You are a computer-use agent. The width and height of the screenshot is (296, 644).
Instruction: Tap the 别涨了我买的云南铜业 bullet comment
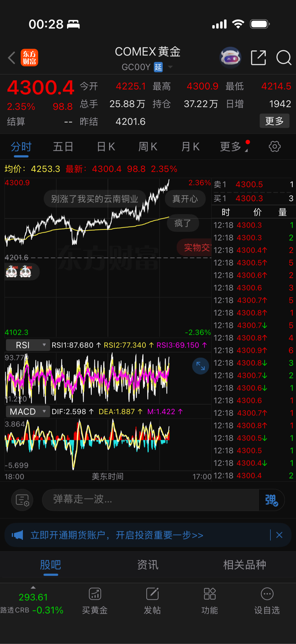click(94, 199)
